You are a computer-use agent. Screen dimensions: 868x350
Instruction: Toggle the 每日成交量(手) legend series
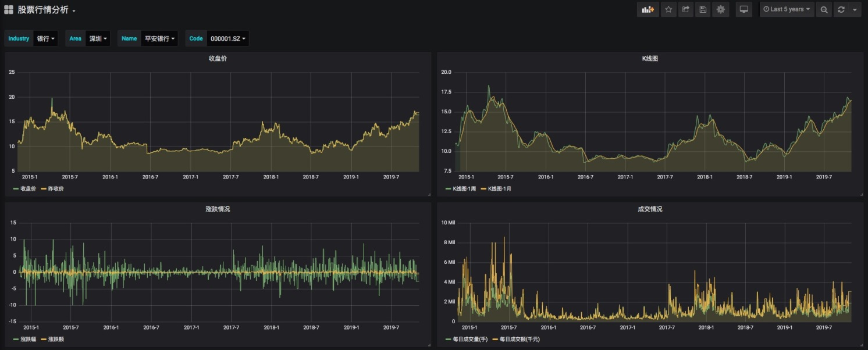point(471,339)
